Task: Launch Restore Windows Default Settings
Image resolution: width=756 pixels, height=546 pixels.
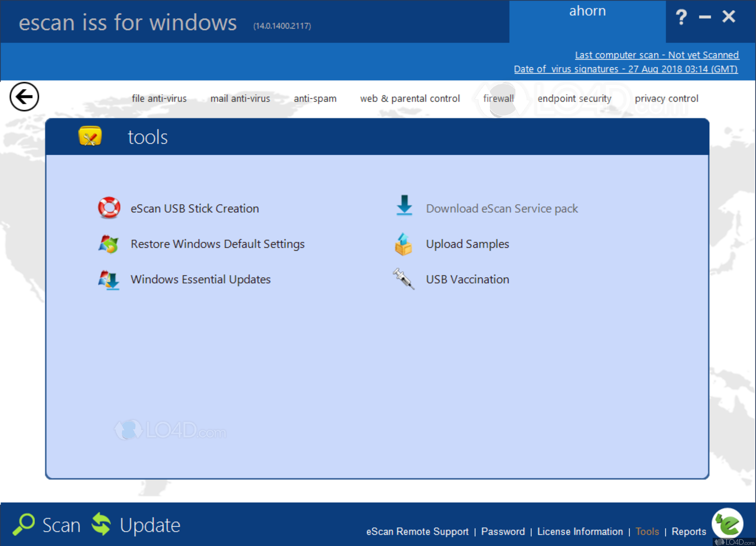Action: 217,244
